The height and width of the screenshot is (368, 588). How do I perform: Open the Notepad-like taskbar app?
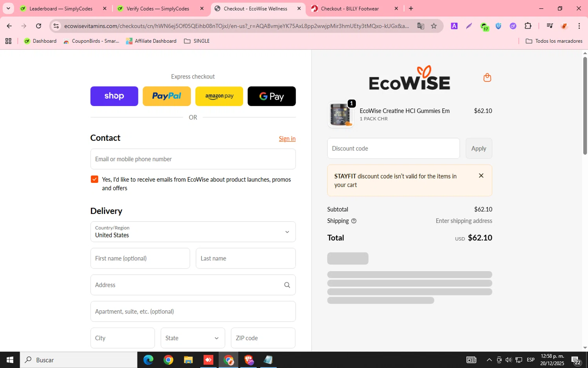tap(268, 360)
